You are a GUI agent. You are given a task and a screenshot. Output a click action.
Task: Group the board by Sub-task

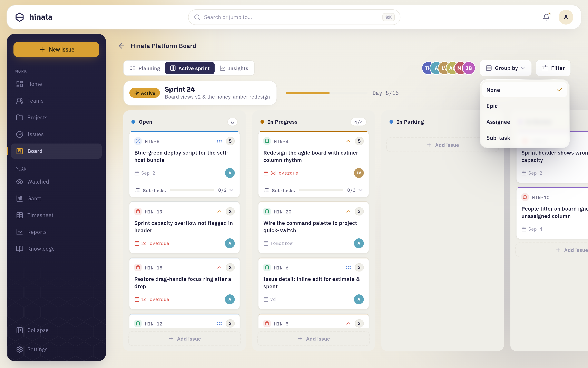[x=525, y=138]
